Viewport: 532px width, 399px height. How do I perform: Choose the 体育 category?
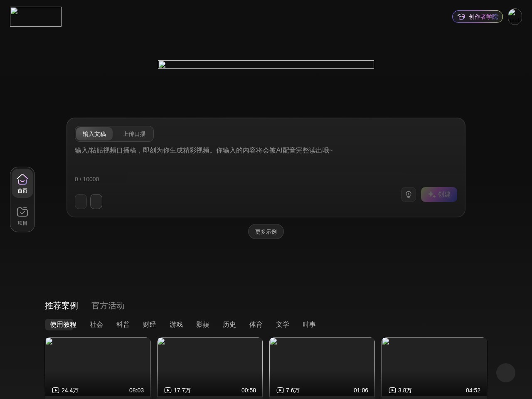click(x=256, y=325)
